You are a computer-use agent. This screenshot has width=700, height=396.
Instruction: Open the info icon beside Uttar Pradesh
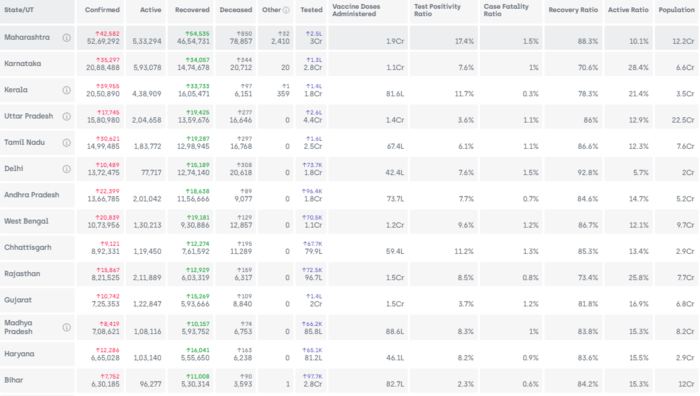[x=67, y=117]
